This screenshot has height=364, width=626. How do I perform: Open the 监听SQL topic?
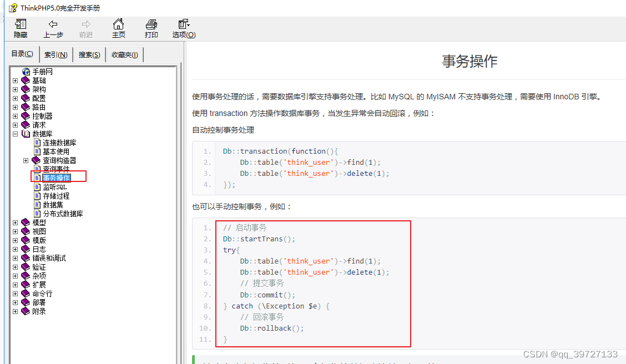click(55, 187)
